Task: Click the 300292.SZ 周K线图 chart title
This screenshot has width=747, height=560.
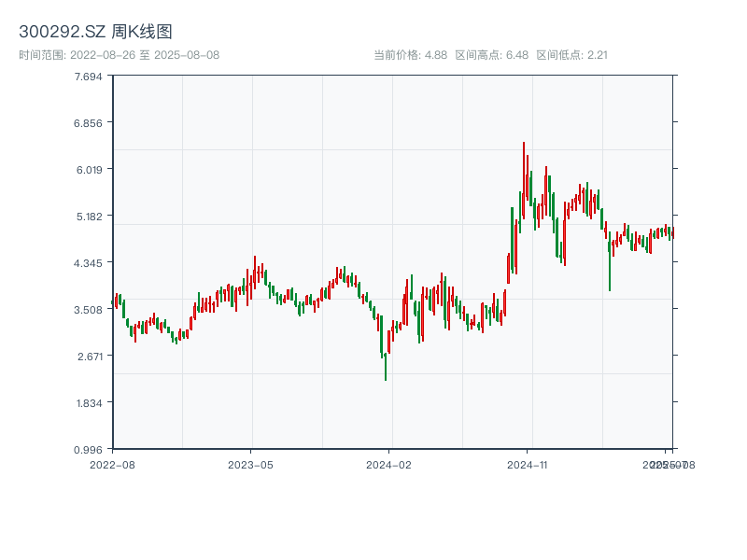Action: (x=95, y=33)
